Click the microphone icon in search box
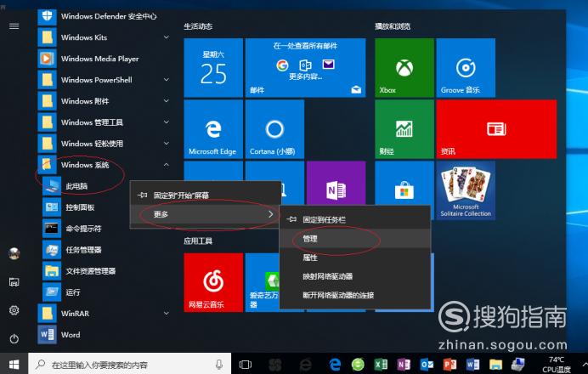Viewport: 588px width, 374px height. pos(219,365)
